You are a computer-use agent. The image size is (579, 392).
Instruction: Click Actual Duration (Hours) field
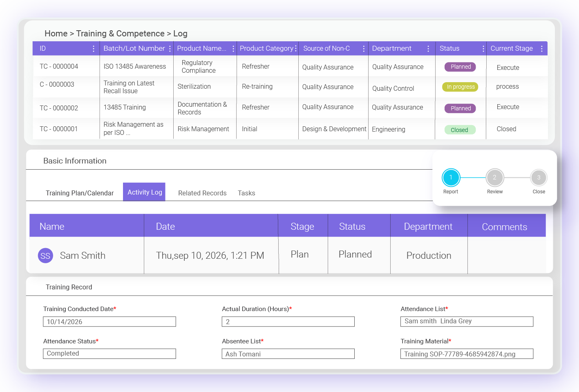(x=288, y=322)
